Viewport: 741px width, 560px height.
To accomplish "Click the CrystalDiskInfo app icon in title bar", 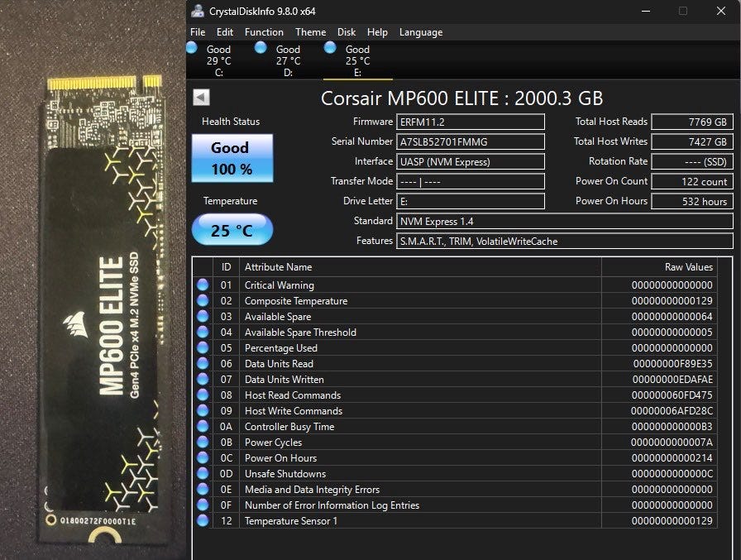I will coord(198,11).
